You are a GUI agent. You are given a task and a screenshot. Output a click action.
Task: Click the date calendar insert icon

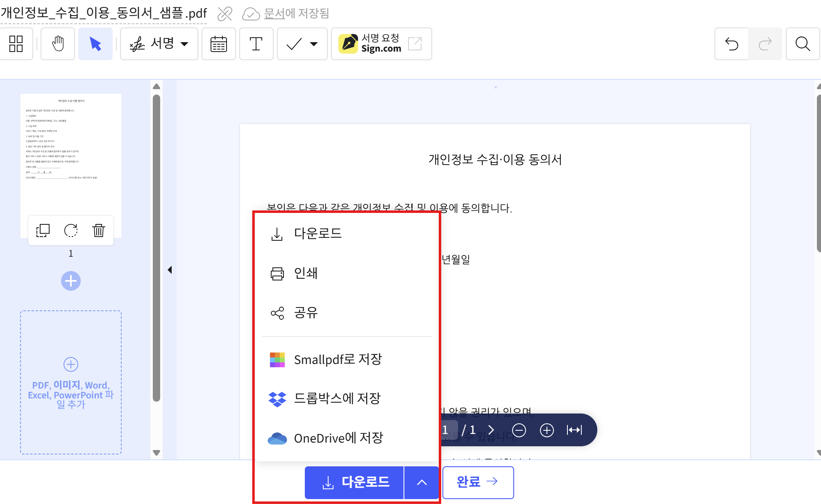click(219, 44)
